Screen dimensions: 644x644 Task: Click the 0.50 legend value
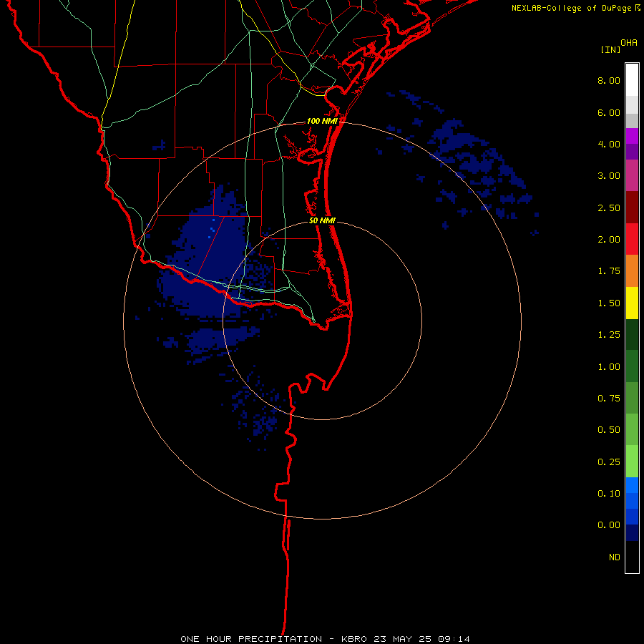pyautogui.click(x=609, y=430)
